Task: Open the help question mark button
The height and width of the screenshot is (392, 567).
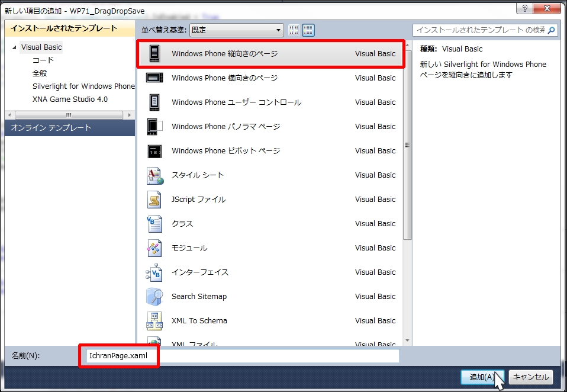Action: (x=525, y=8)
